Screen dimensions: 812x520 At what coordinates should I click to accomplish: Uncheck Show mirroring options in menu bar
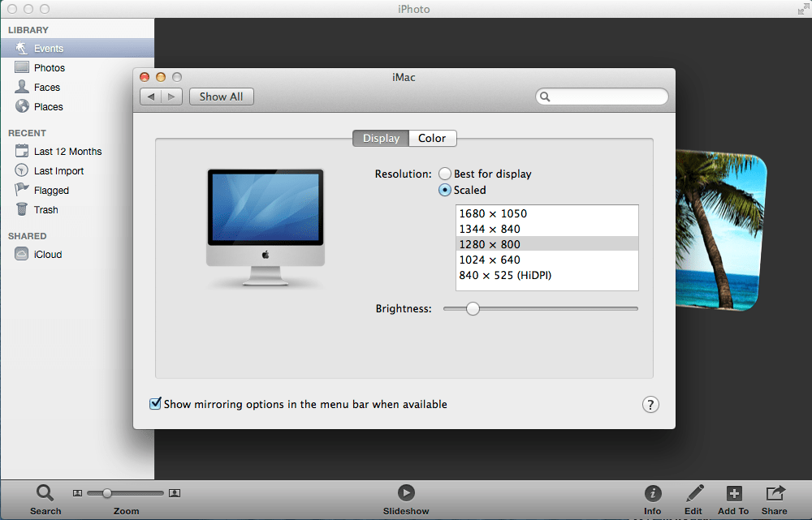[155, 404]
